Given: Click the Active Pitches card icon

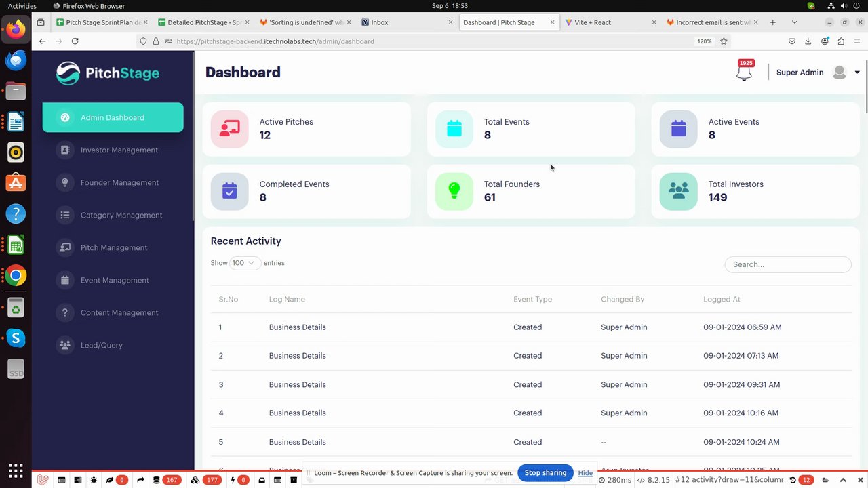Looking at the screenshot, I should point(229,129).
